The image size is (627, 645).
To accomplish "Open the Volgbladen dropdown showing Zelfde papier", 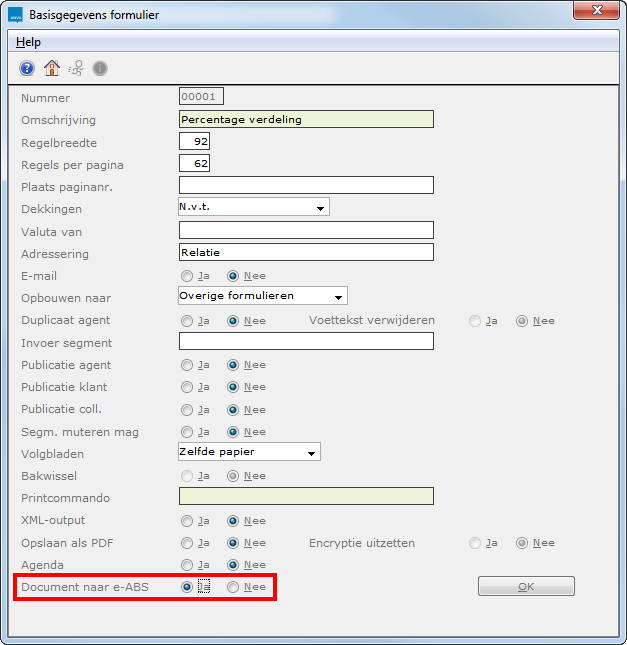I will (249, 452).
